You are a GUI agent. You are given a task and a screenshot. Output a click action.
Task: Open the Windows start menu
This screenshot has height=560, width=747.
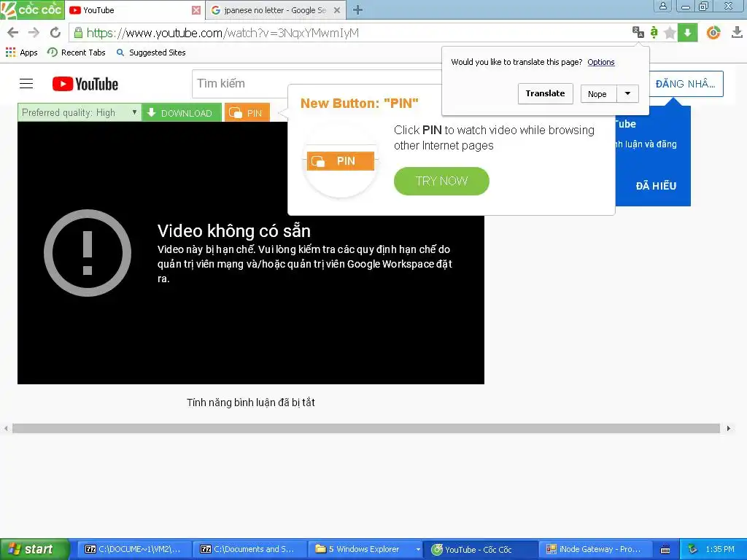coord(34,550)
